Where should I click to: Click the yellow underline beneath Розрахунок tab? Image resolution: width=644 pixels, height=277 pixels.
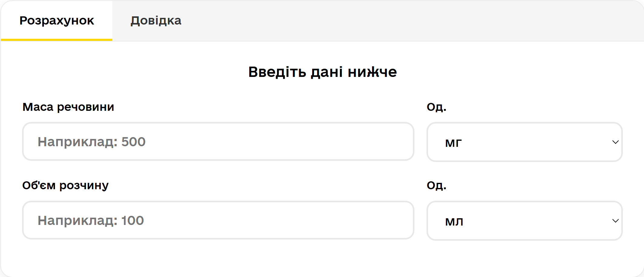tap(57, 40)
